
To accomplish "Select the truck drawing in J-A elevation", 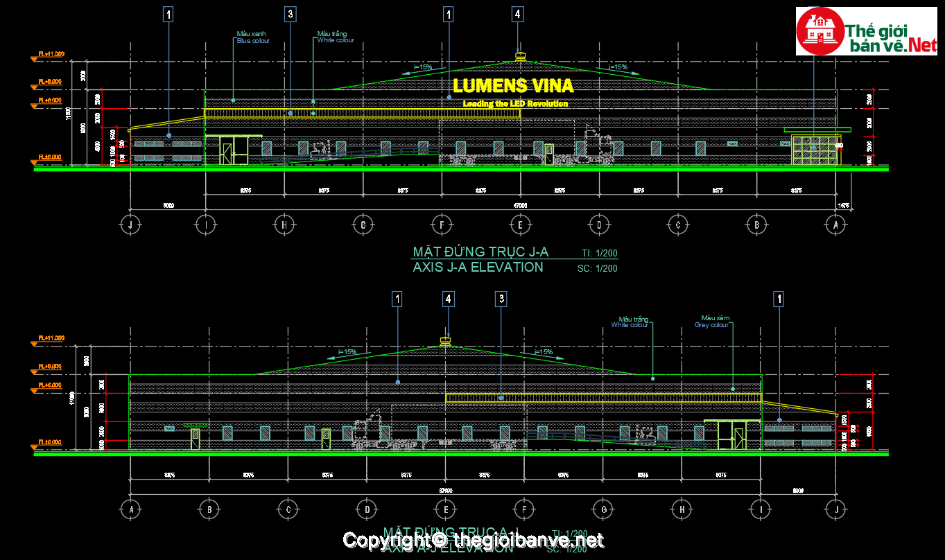I will (527, 143).
